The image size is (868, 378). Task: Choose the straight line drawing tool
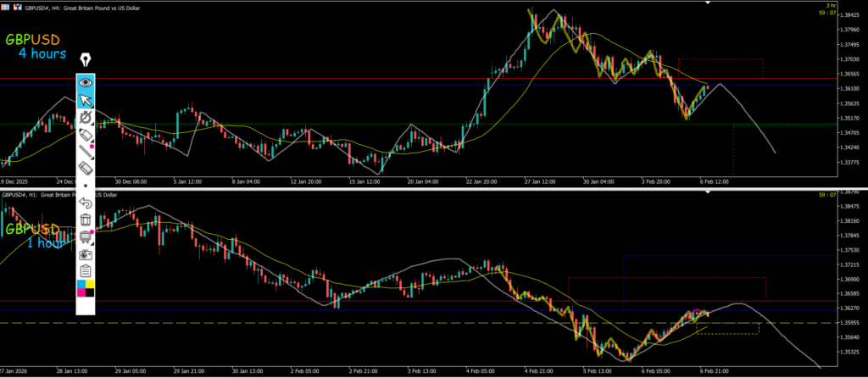tap(86, 152)
